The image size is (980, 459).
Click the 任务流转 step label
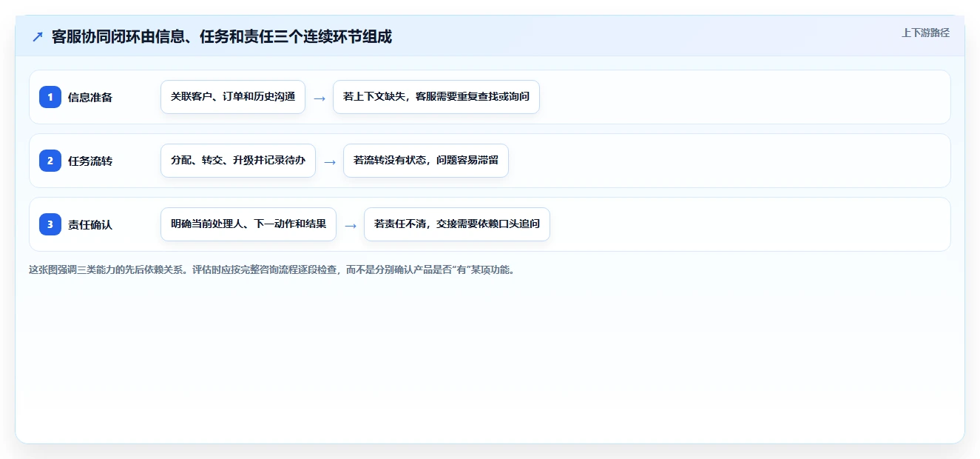tap(90, 161)
